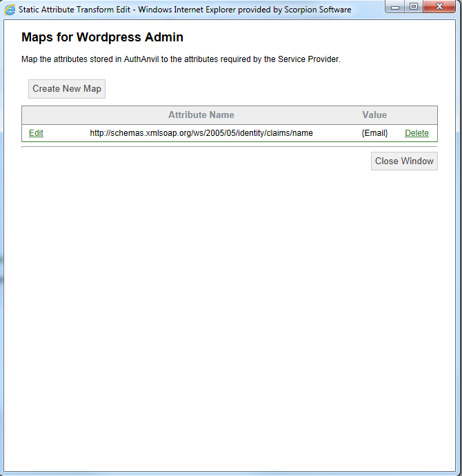Delete the claims/name attribute map
The height and width of the screenshot is (476, 462).
pyautogui.click(x=416, y=133)
